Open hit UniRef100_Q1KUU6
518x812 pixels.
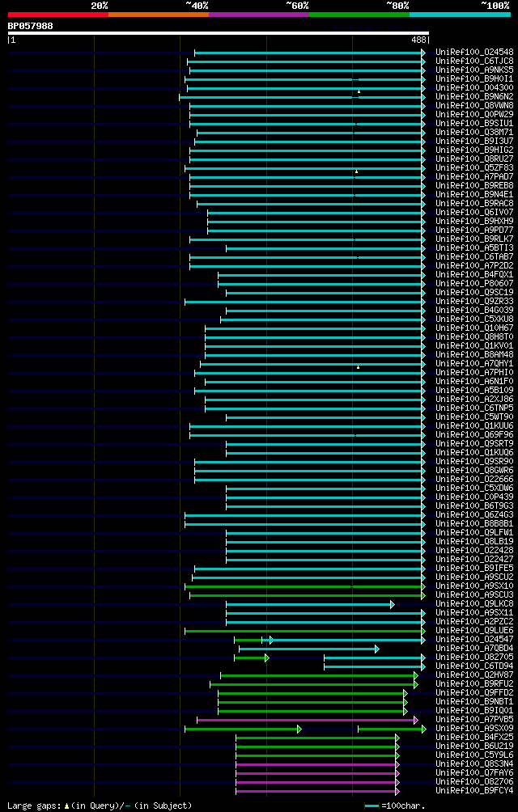coord(474,425)
